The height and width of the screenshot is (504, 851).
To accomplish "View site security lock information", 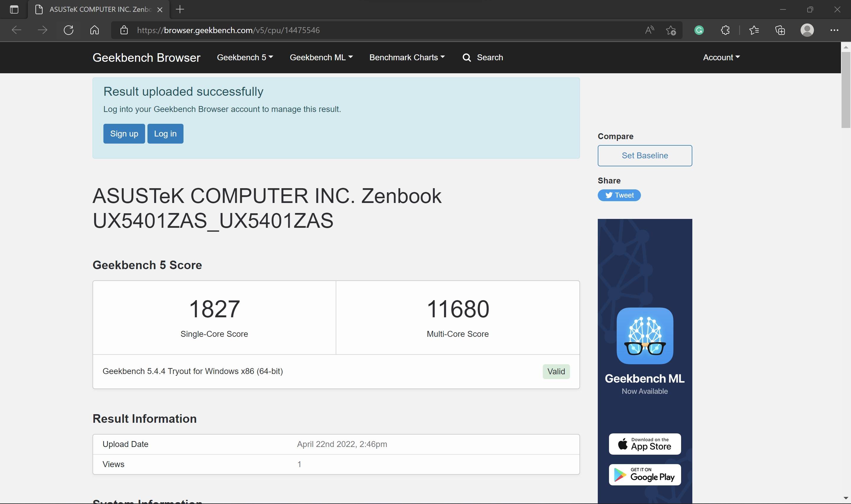I will coord(124,30).
